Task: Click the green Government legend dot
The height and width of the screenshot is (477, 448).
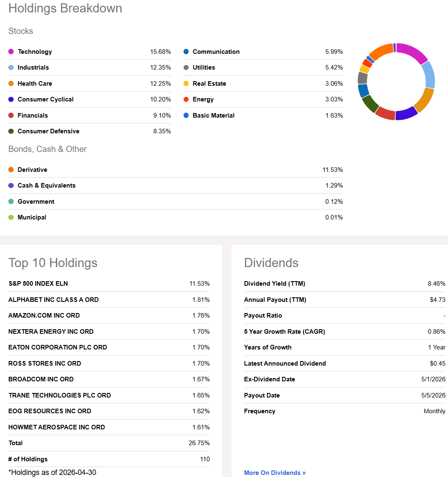Action: [x=11, y=201]
